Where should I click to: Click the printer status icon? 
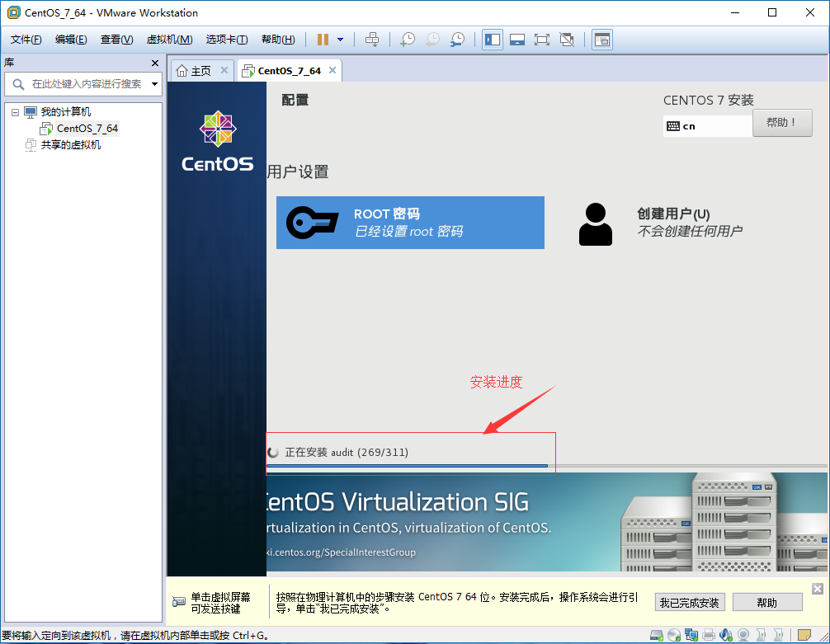[x=709, y=634]
